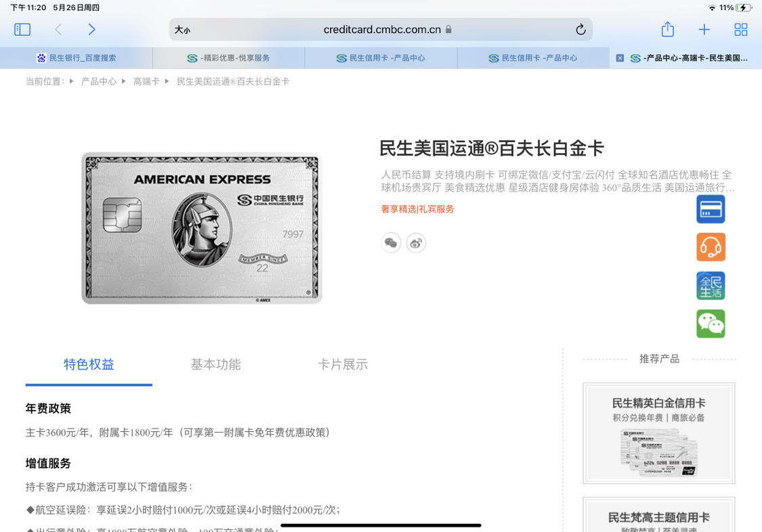
Task: Open the 全民生活 app icon
Action: coord(711,286)
